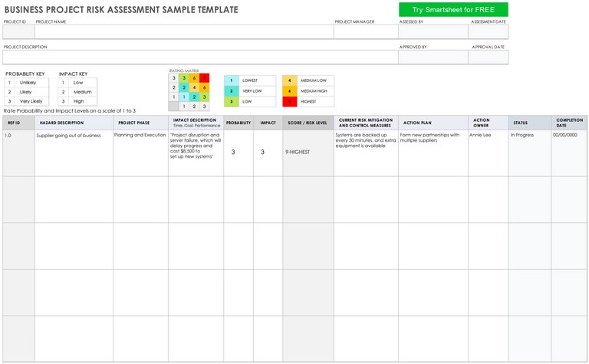The height and width of the screenshot is (364, 589).
Task: Click the Assessed By field
Action: point(433,32)
